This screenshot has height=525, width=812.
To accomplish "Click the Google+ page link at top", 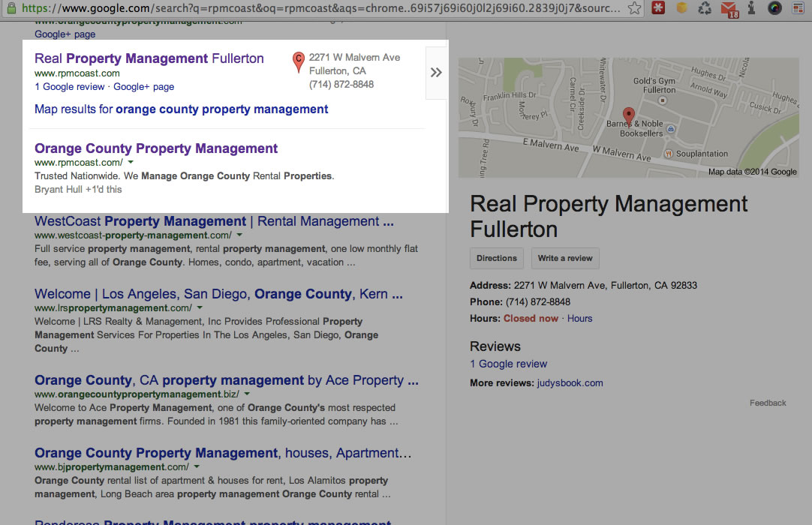I will [65, 34].
